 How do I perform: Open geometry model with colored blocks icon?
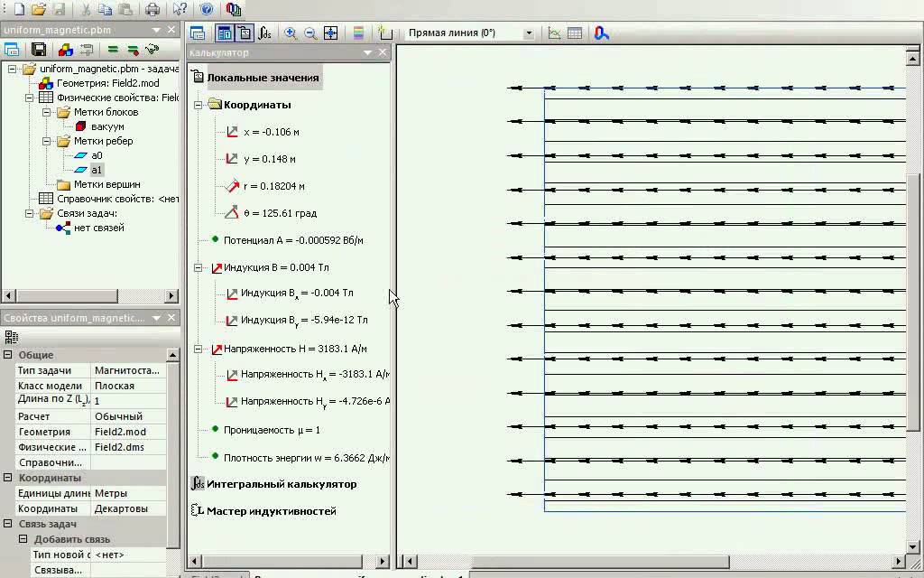(65, 50)
